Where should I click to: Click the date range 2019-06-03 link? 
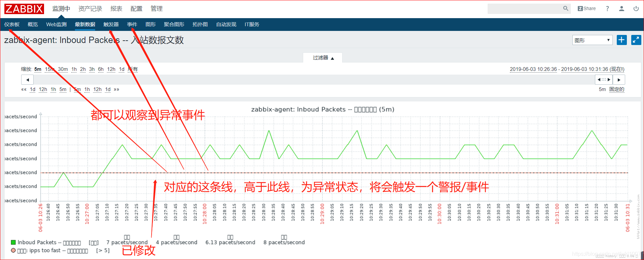coord(567,69)
